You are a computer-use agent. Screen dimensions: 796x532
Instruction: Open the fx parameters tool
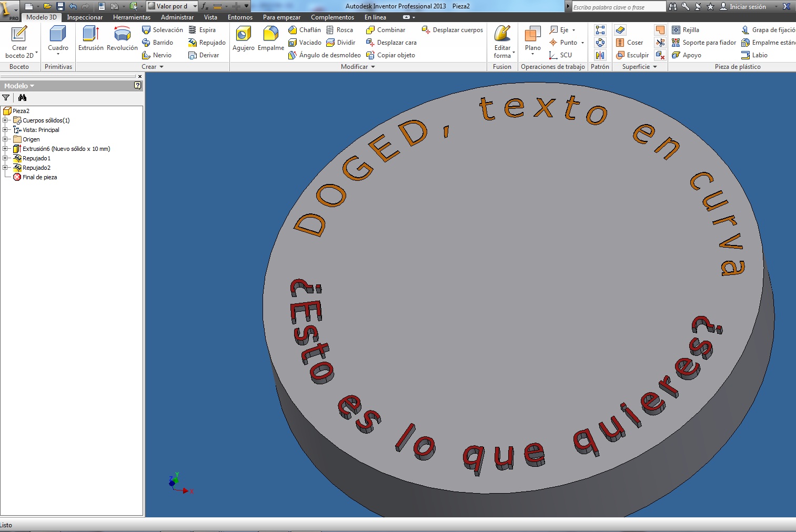point(205,6)
